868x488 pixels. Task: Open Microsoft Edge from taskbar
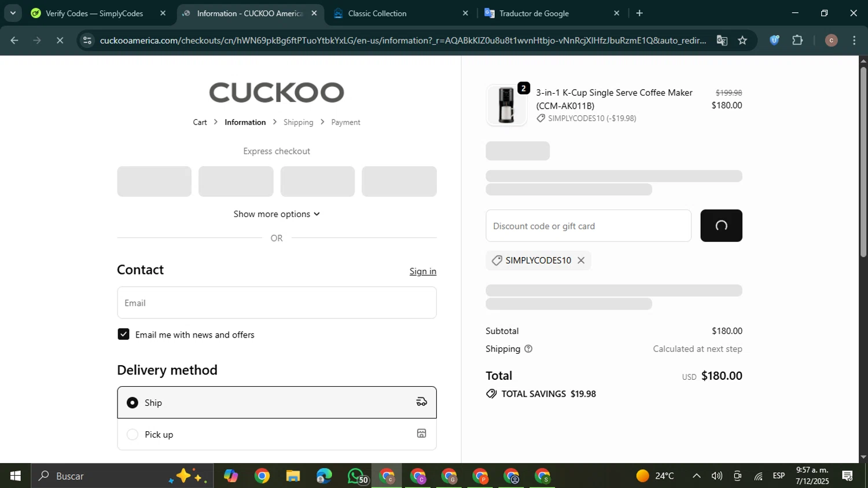pos(325,476)
